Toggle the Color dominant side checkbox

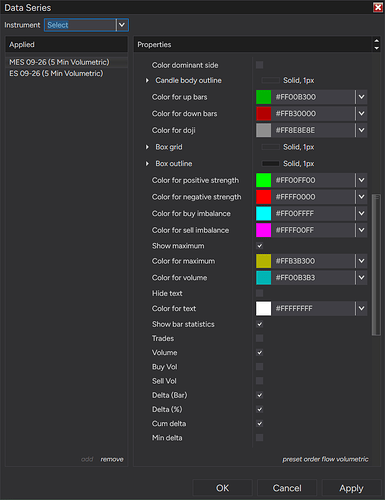point(259,65)
